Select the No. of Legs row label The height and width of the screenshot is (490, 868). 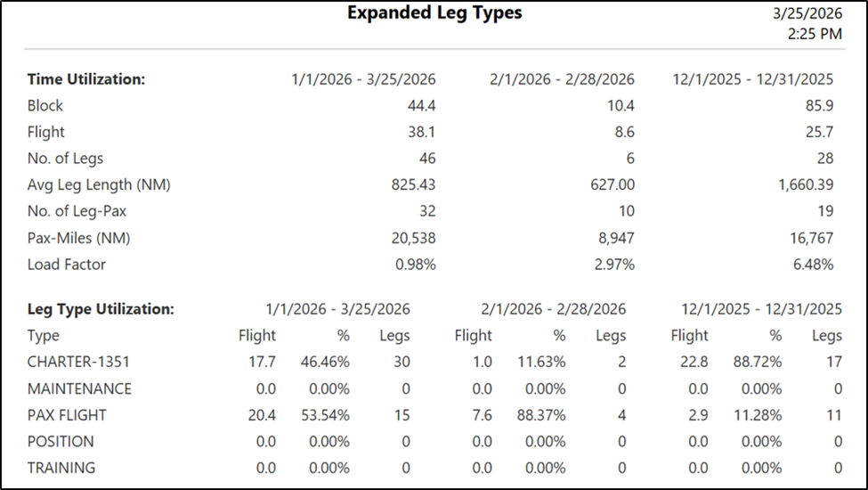65,159
